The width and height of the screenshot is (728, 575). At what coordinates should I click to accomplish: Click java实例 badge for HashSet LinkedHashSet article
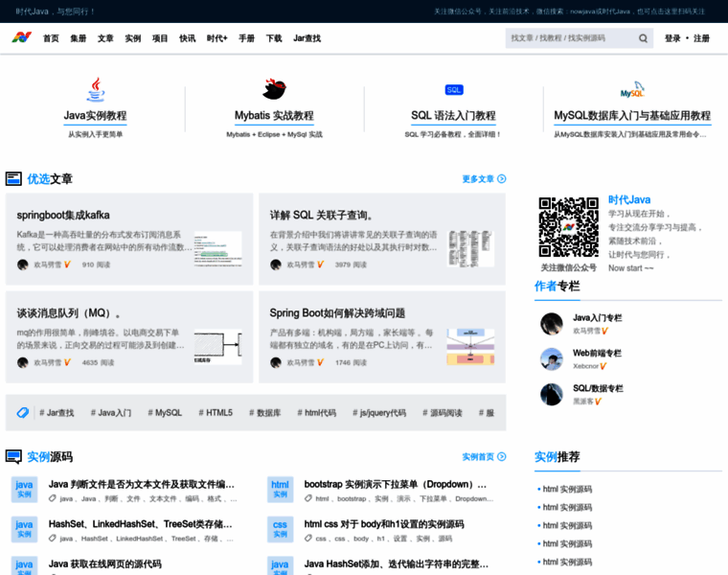point(24,530)
